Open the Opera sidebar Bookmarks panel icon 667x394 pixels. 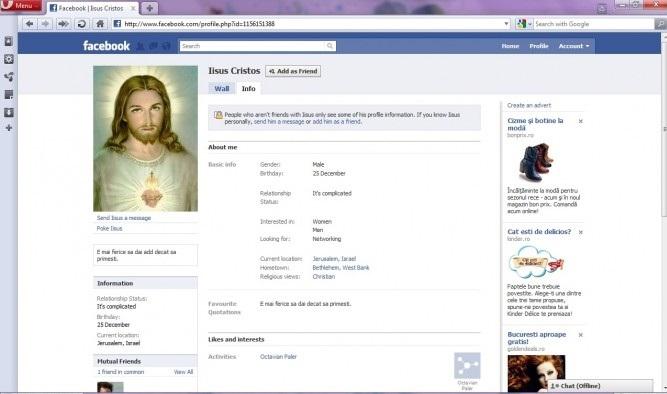(x=9, y=41)
